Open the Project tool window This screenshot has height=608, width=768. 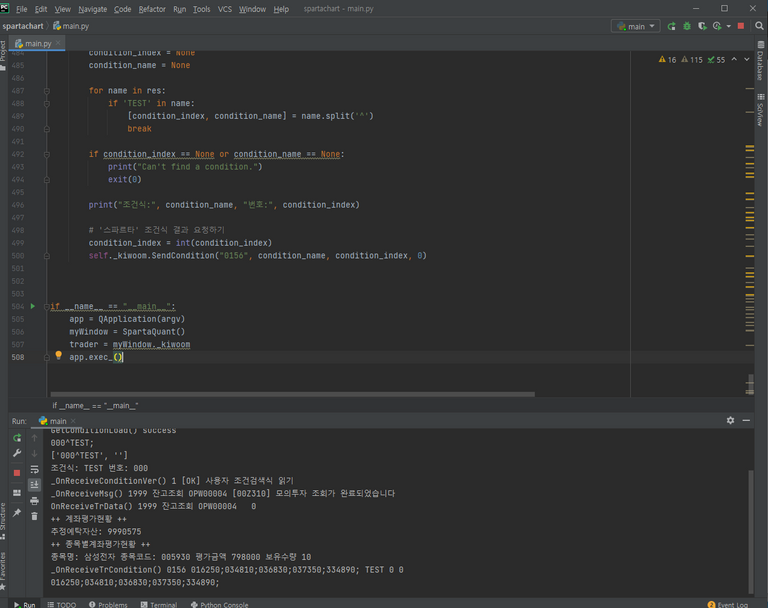3,54
